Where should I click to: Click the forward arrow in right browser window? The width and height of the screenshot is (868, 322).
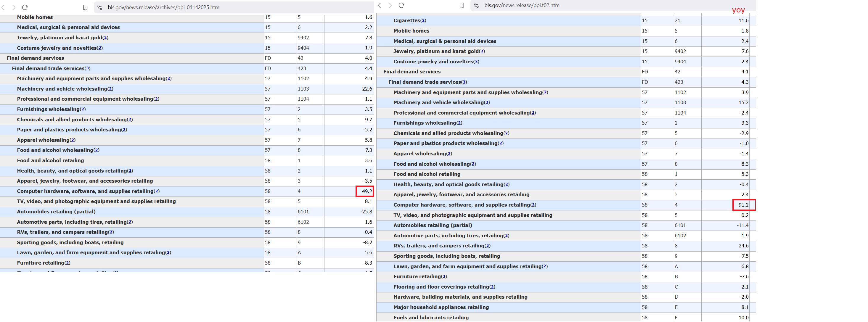(390, 5)
